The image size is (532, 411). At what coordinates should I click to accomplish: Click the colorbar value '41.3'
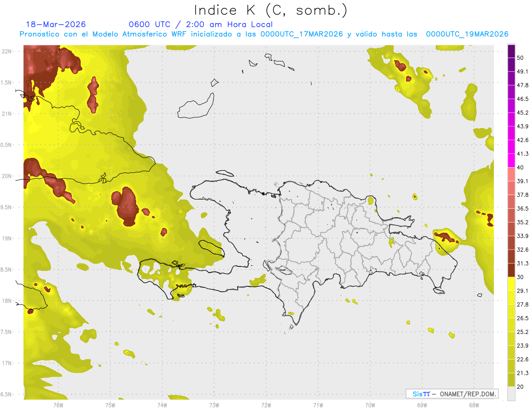pos(523,154)
